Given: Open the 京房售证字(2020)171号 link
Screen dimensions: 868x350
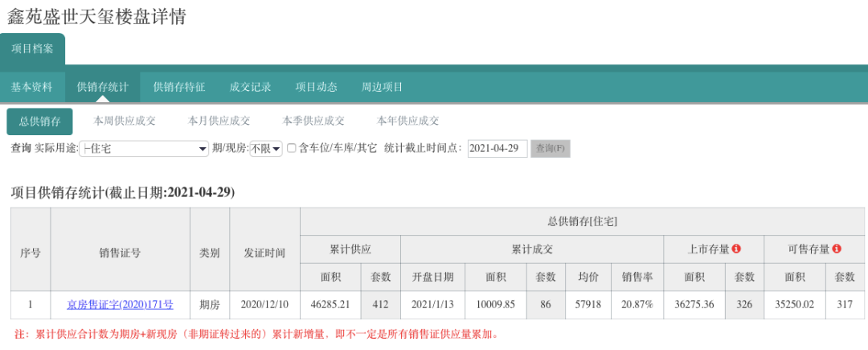Looking at the screenshot, I should 120,305.
